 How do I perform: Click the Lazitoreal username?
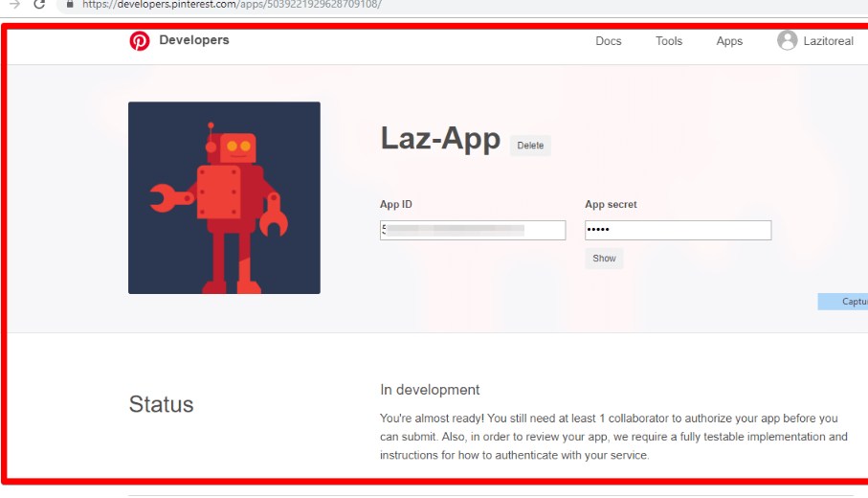828,41
